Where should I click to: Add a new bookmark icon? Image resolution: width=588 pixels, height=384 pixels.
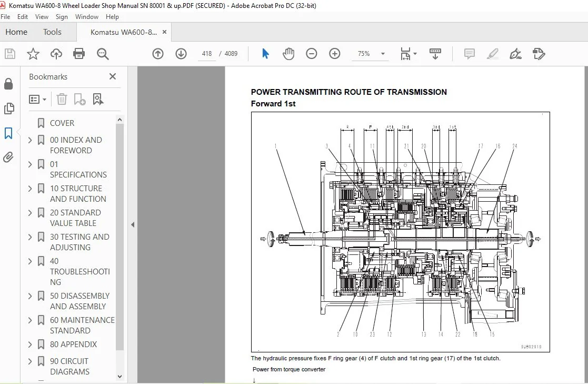79,99
